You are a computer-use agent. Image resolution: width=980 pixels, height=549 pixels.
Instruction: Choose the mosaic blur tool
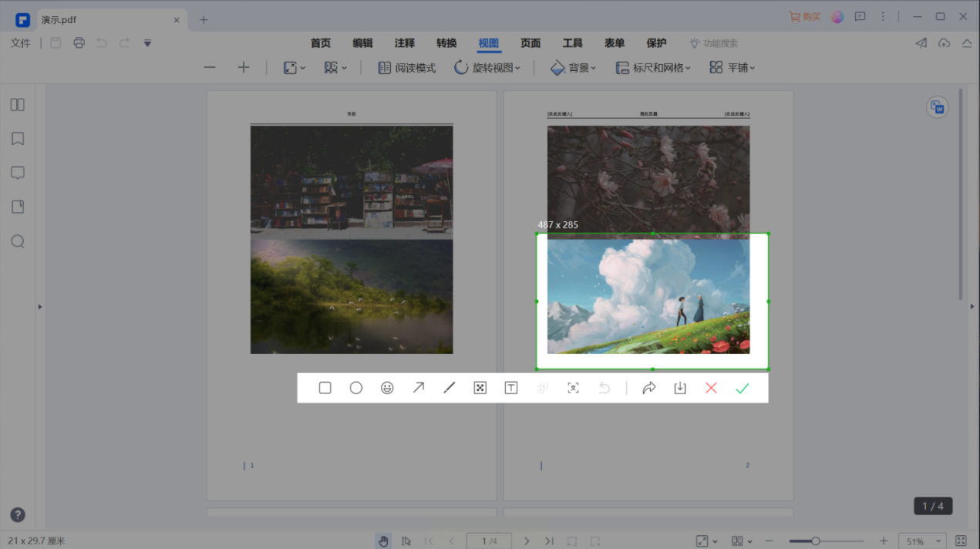(x=480, y=388)
